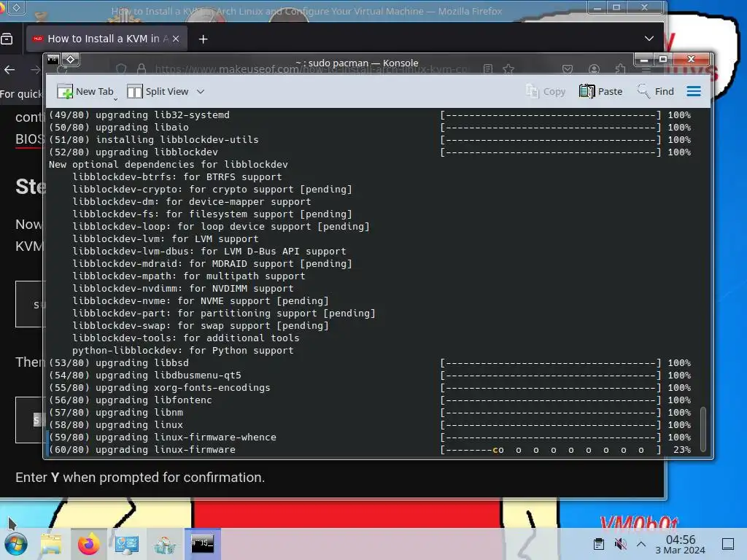This screenshot has height=560, width=747.
Task: Click 'libblockdev-lvm-dbus' terminal line
Action: click(x=209, y=251)
